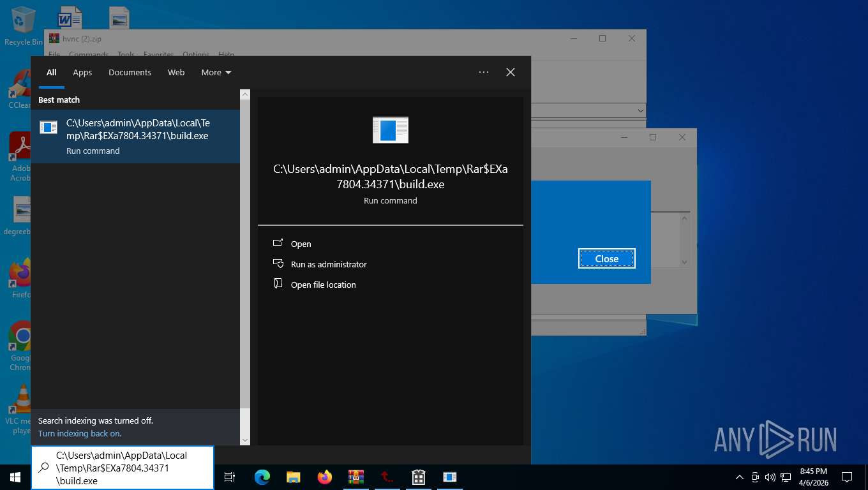
Task: Click the large run command preview icon
Action: [x=391, y=130]
